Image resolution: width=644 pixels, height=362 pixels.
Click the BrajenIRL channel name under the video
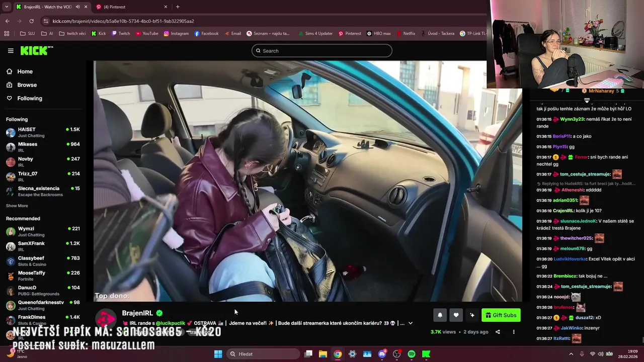click(137, 313)
